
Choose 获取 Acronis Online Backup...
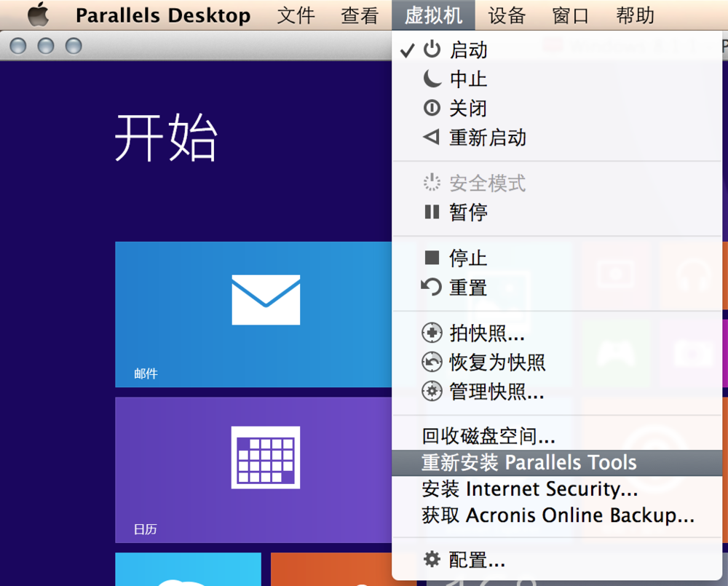click(x=557, y=515)
